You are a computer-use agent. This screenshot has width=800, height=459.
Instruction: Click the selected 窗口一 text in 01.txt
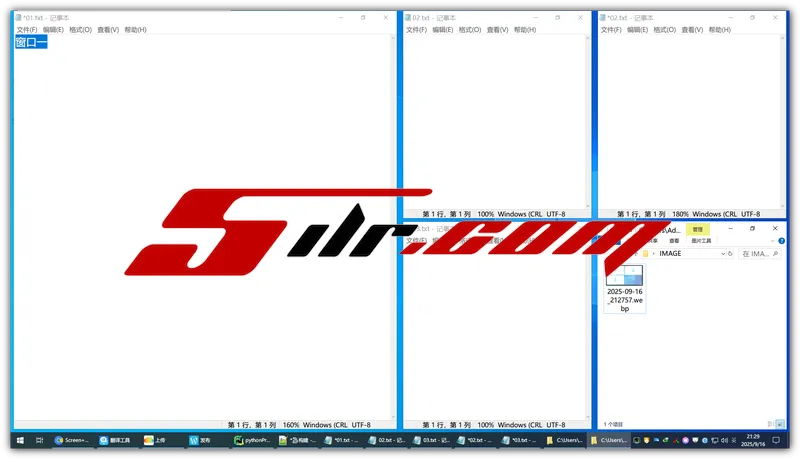(31, 42)
